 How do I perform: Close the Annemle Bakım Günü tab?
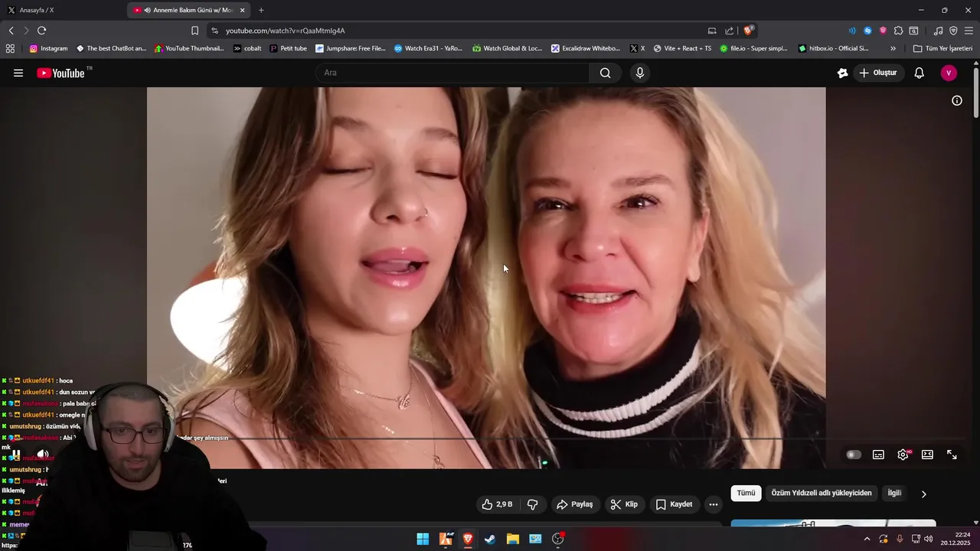point(242,10)
